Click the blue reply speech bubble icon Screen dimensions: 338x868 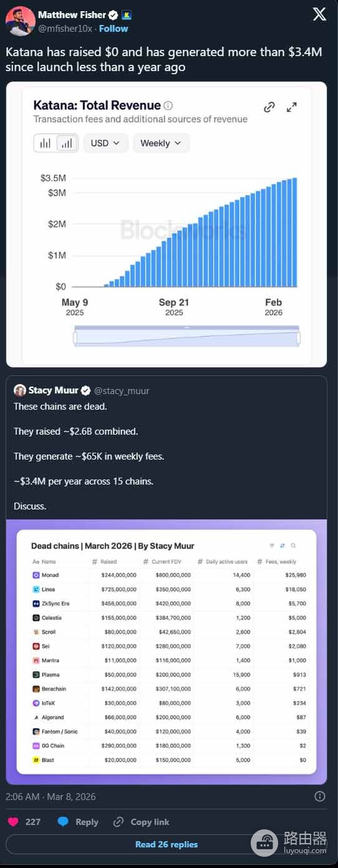[63, 822]
